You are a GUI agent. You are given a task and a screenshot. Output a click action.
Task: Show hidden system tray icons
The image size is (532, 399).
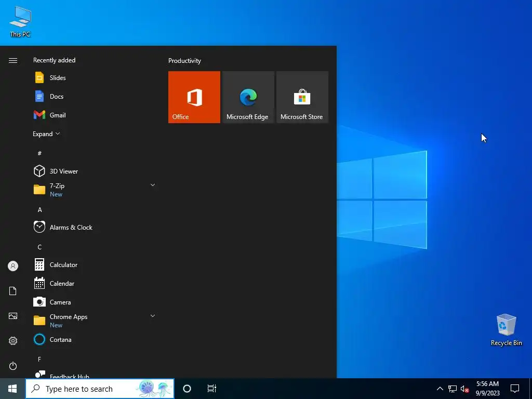pyautogui.click(x=440, y=389)
